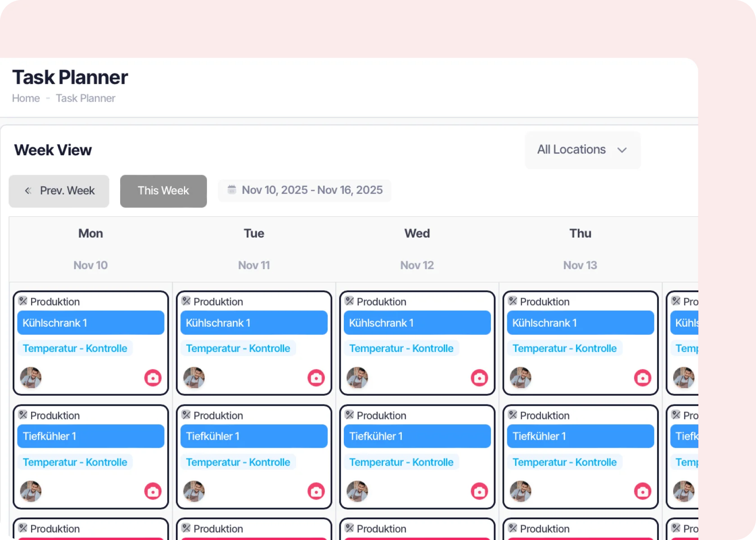
Task: Open the All Locations dropdown
Action: 583,150
